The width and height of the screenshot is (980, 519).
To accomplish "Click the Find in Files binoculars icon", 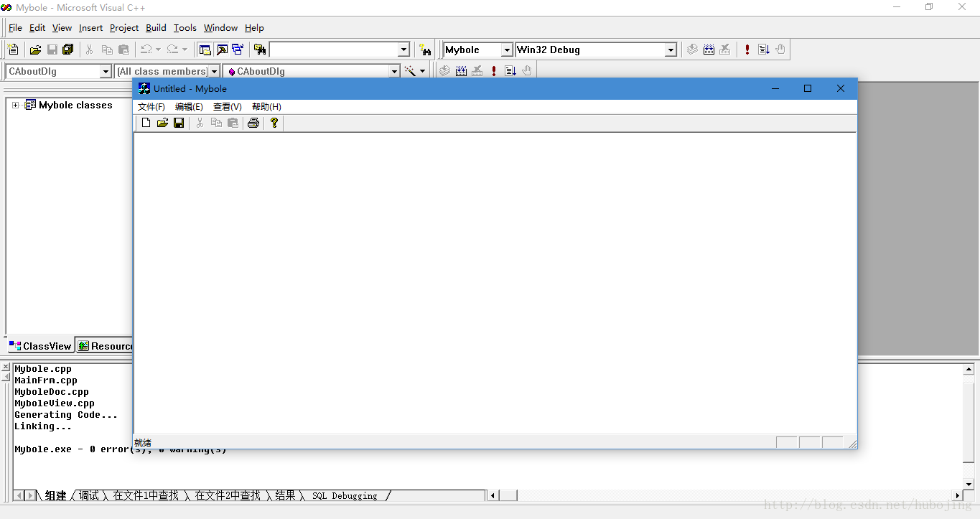I will click(x=260, y=50).
